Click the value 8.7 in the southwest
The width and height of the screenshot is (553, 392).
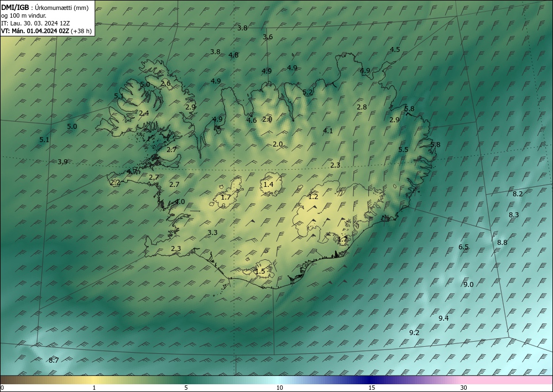(54, 360)
